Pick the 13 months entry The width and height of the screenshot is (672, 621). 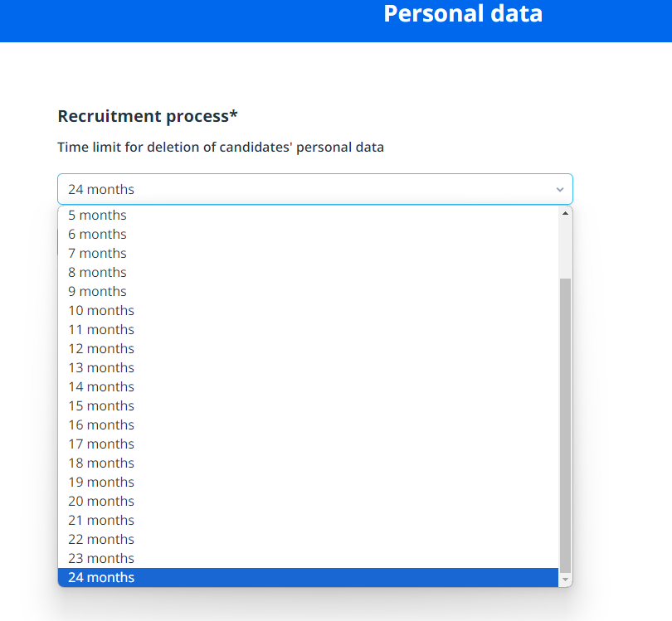tap(100, 367)
